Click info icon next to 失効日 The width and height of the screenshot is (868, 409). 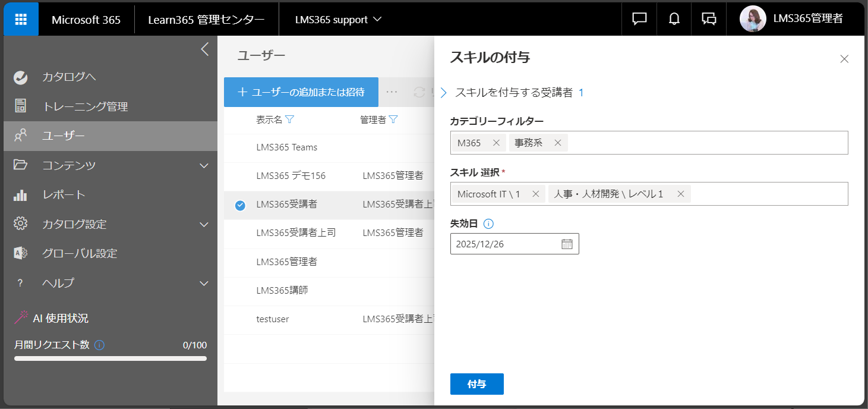(488, 224)
